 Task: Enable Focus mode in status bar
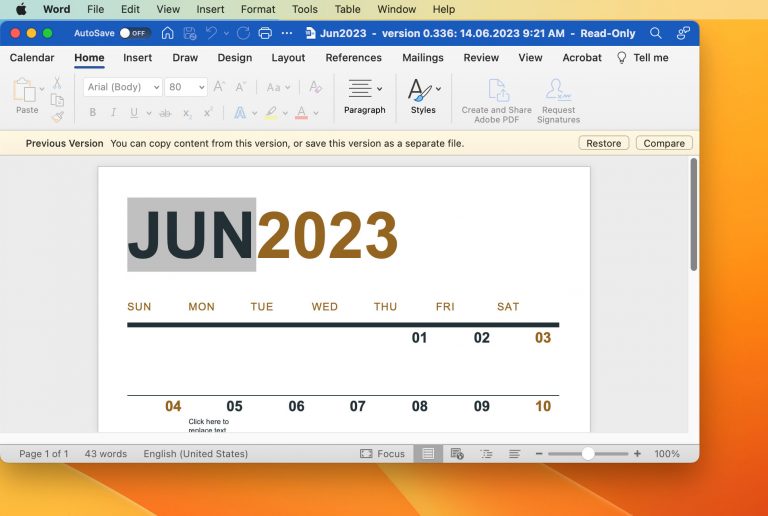tap(382, 454)
